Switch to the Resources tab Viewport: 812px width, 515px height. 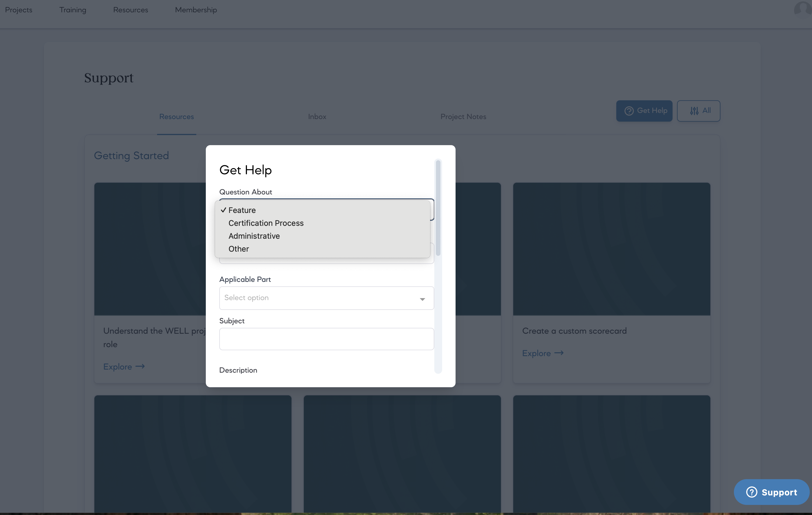point(176,117)
